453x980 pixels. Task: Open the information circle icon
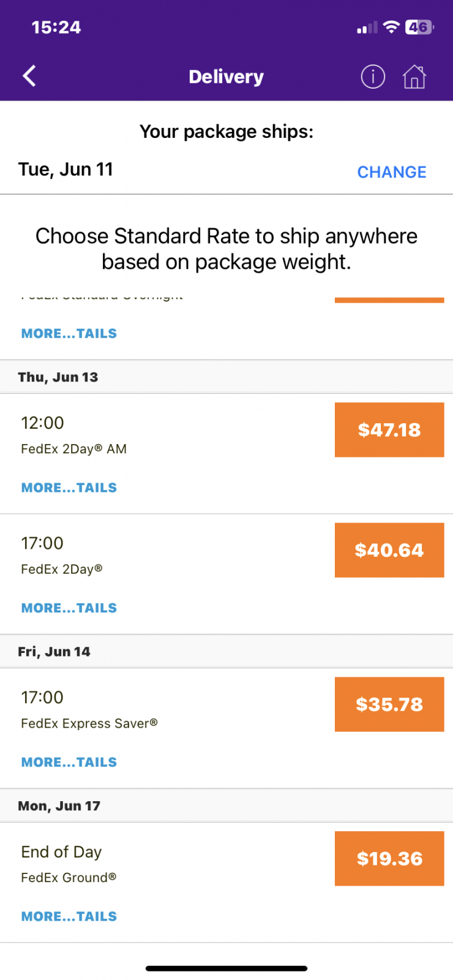coord(373,77)
